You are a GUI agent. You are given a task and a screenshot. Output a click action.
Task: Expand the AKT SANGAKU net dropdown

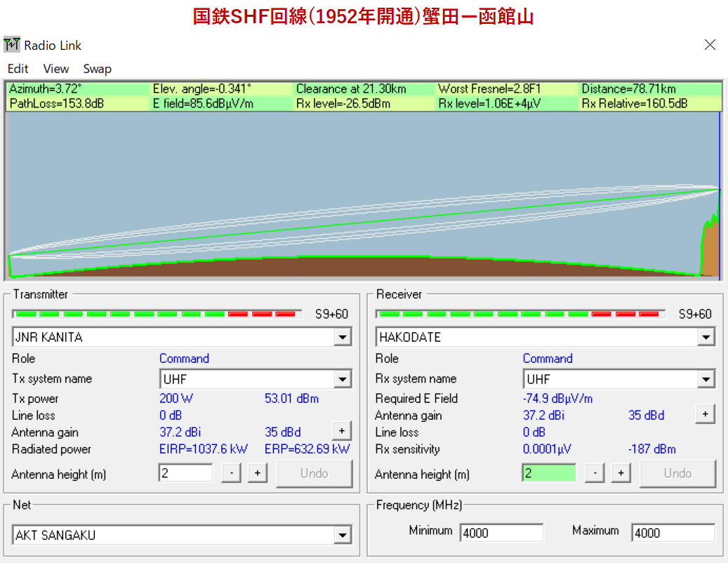pos(342,535)
